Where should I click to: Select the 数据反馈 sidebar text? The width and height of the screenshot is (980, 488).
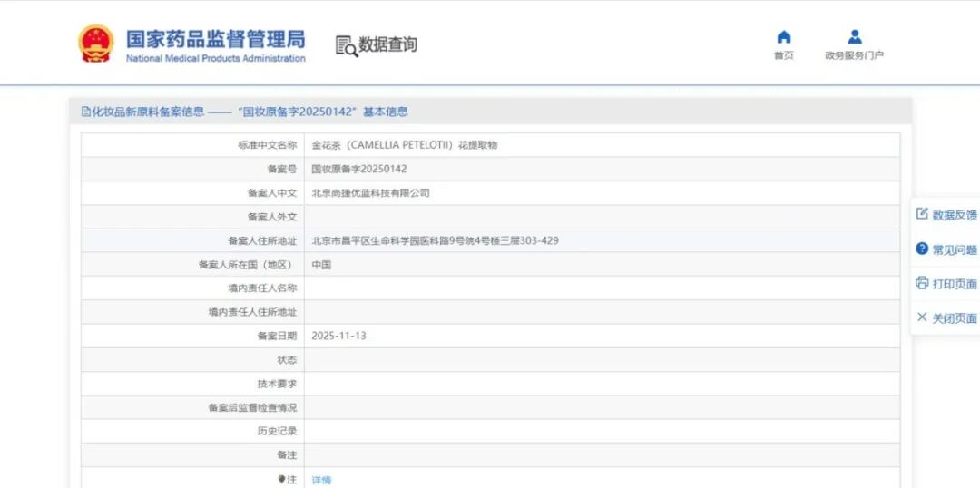[x=955, y=215]
